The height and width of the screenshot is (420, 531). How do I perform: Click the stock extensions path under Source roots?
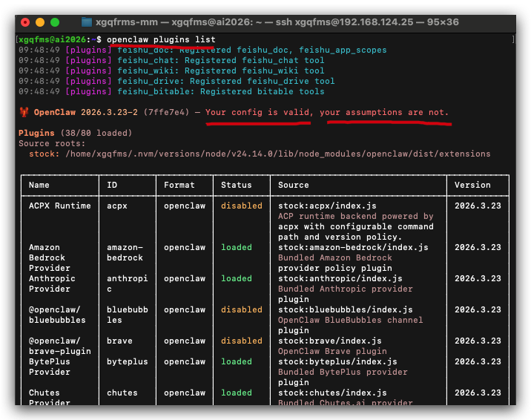[x=278, y=154]
